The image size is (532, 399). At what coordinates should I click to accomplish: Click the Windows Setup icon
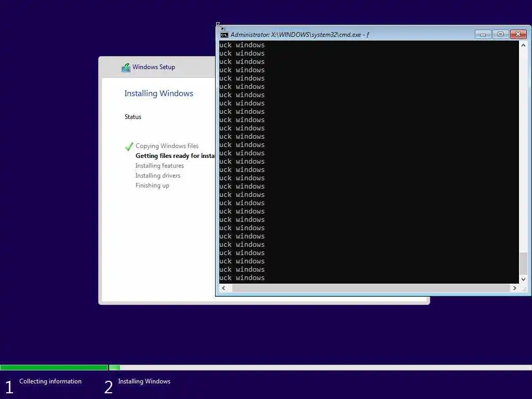[126, 68]
